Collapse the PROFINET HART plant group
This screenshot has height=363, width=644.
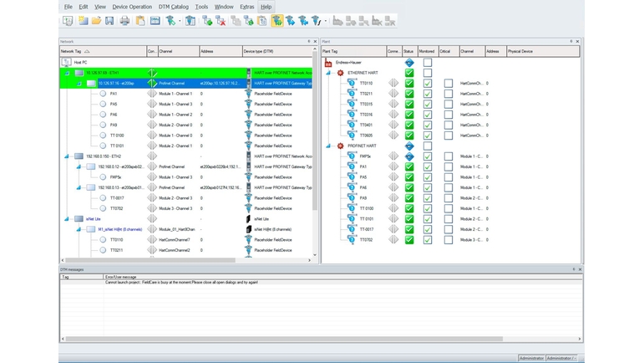point(328,146)
